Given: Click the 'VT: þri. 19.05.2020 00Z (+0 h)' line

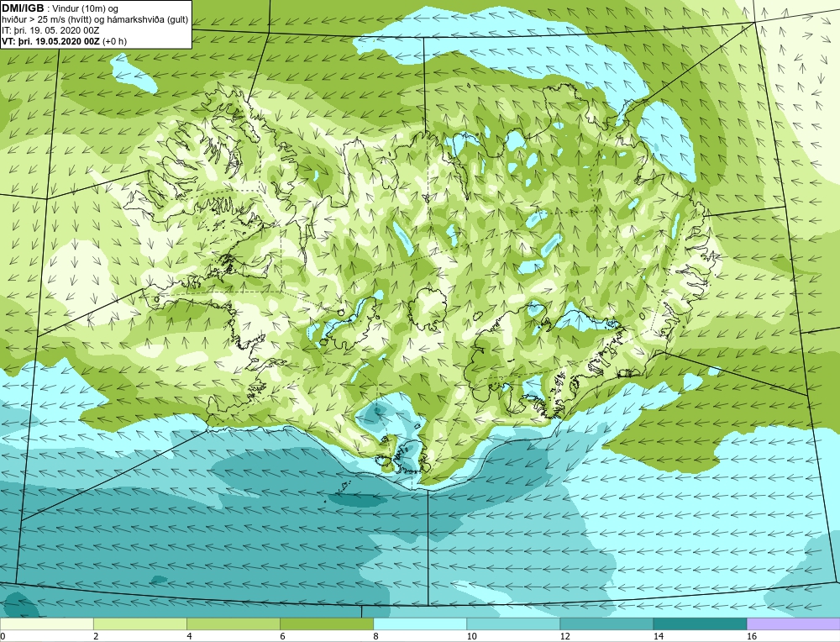Looking at the screenshot, I should [65, 41].
